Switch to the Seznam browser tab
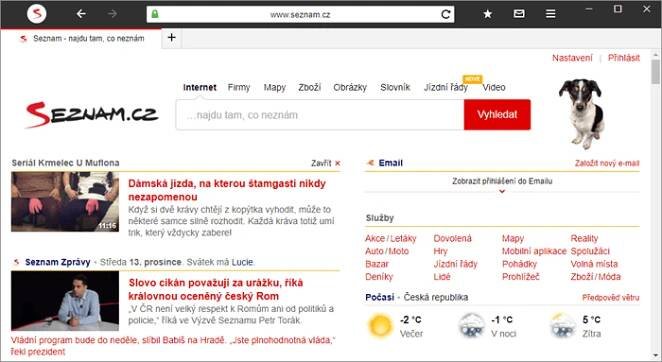Viewport: 662px width, 362px height. point(82,38)
